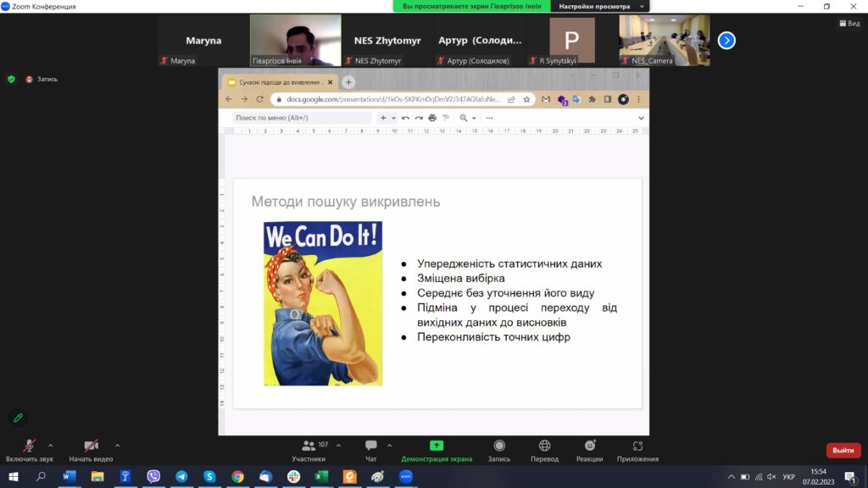Select Maryna's participant tile
The image size is (868, 488).
203,41
